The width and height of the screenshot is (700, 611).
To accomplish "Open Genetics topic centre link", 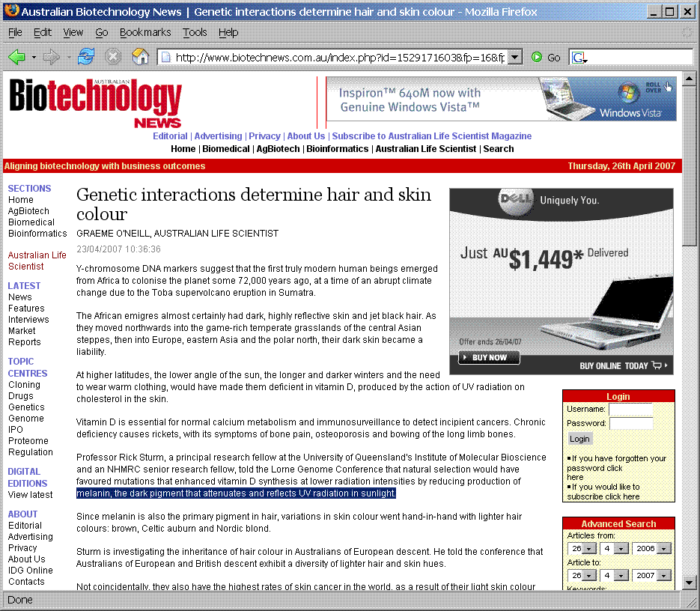I will point(26,407).
